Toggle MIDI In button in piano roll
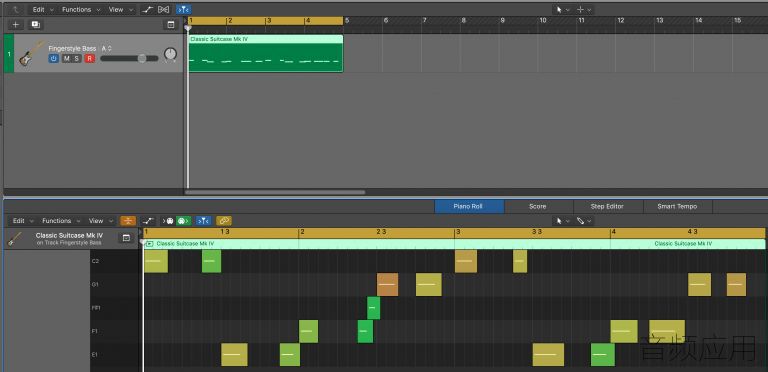The width and height of the screenshot is (768, 372). [x=168, y=221]
